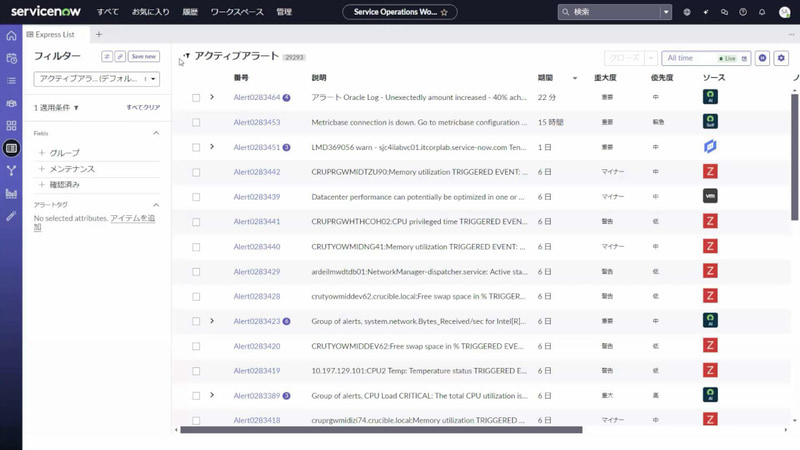Open the help question mark icon

click(743, 12)
